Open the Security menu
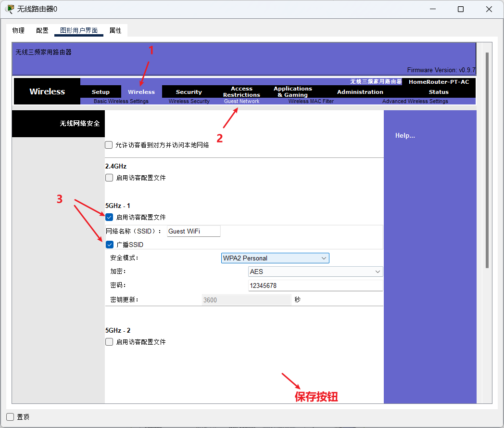504x428 pixels. pos(189,91)
